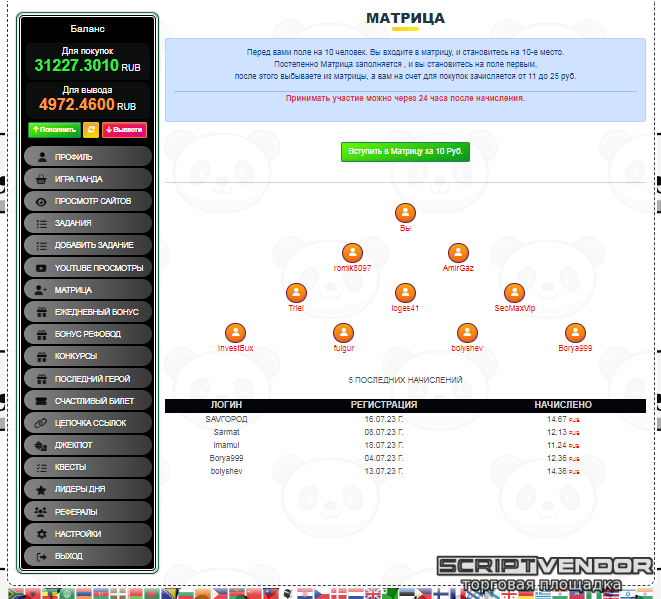Select the AmirGaz matrix avatar icon

pos(458,253)
